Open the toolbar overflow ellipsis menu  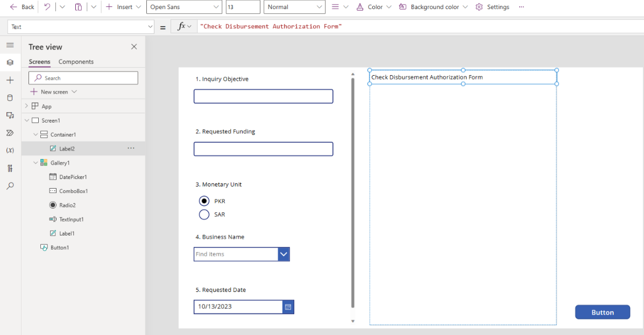[x=522, y=7]
